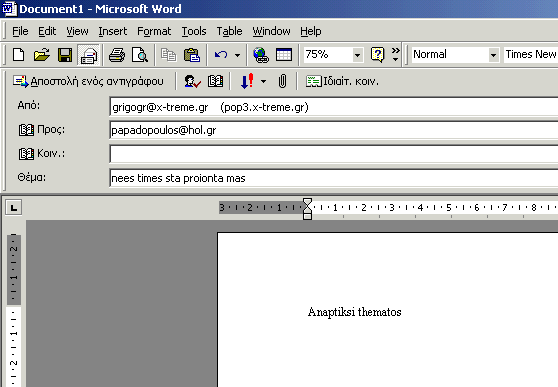The image size is (558, 387).
Task: Click the Θέμα subject field
Action: pos(334,178)
